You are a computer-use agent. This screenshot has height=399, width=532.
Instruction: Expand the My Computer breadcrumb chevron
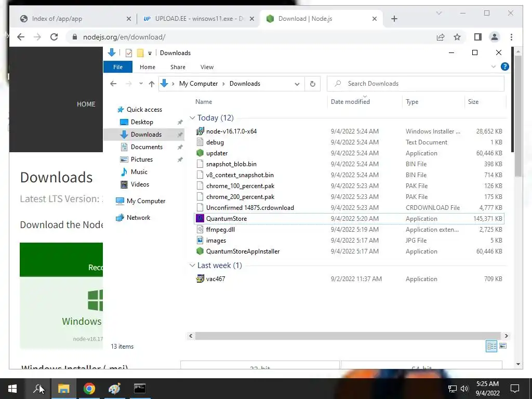(x=223, y=84)
